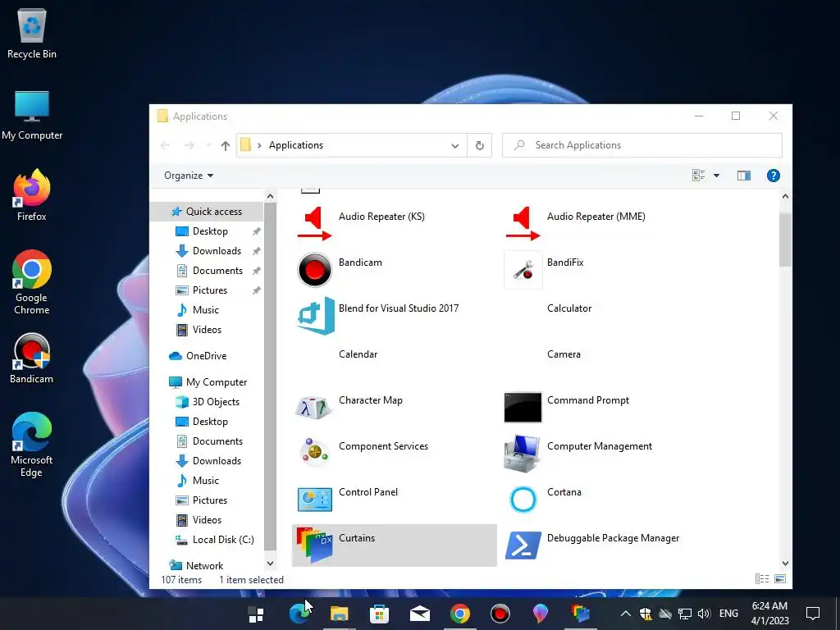Switch to details view in status bar
840x630 pixels.
coord(762,578)
